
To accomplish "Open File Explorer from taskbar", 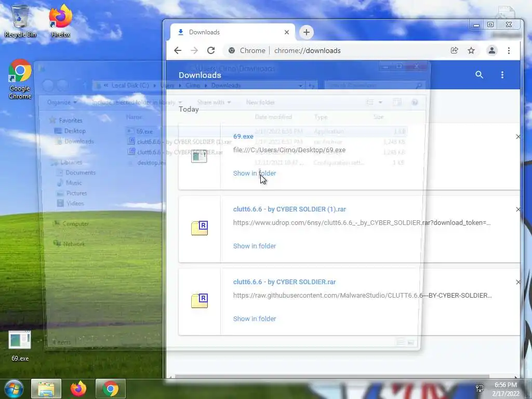I will (46, 389).
